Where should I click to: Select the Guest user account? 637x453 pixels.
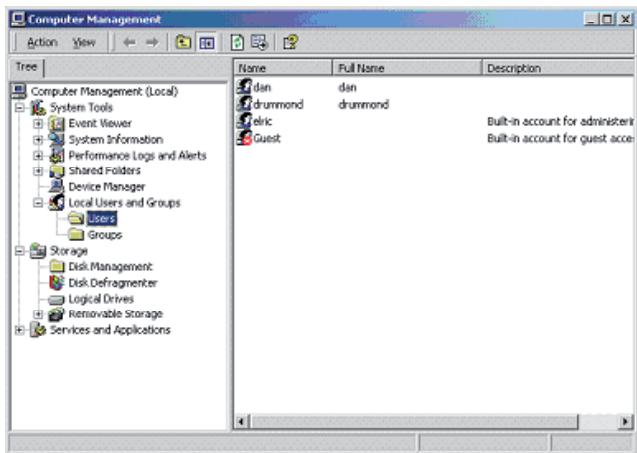[x=267, y=138]
